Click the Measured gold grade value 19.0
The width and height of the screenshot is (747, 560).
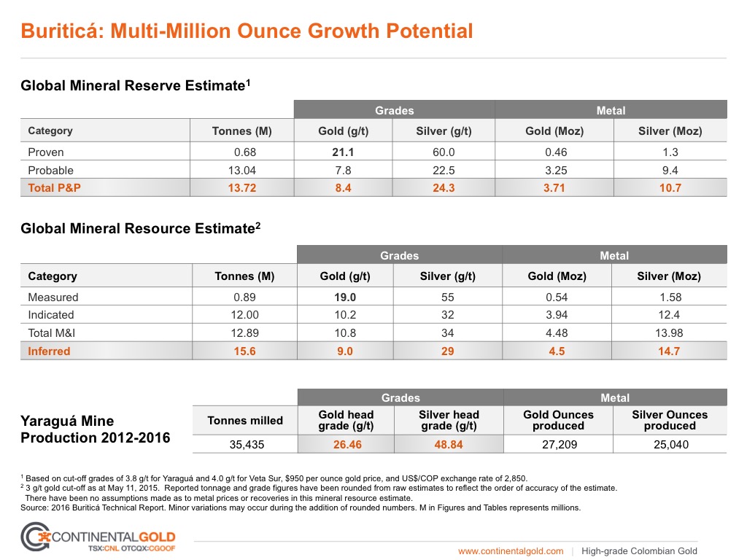click(x=345, y=297)
